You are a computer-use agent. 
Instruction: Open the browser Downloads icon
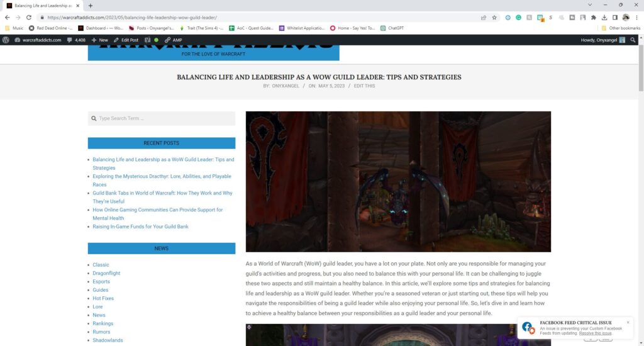[604, 17]
